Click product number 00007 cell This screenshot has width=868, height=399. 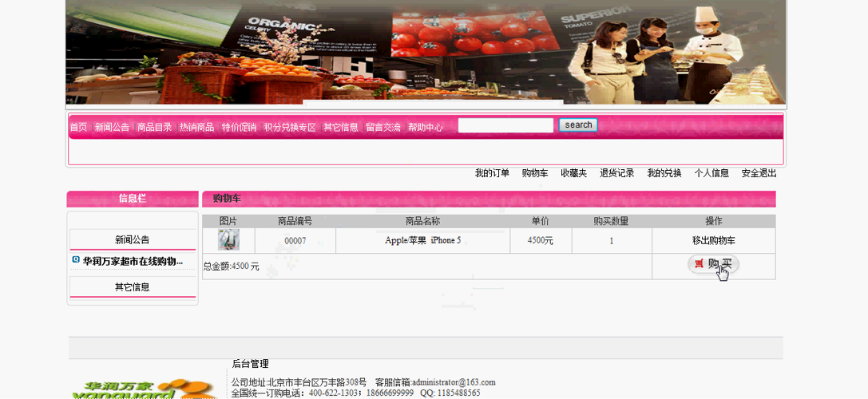coord(295,241)
